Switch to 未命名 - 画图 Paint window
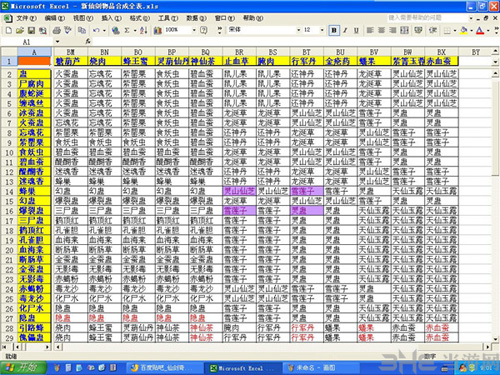Screen dimensions: 500x375 click(x=321, y=368)
